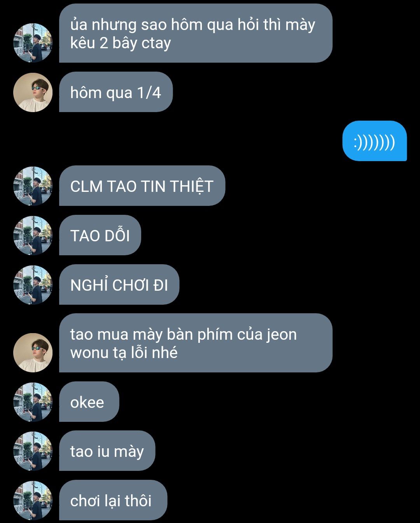This screenshot has height=523, width=420.
Task: Select the "kêu 2 bây ctay" message bubble
Action: [x=196, y=33]
